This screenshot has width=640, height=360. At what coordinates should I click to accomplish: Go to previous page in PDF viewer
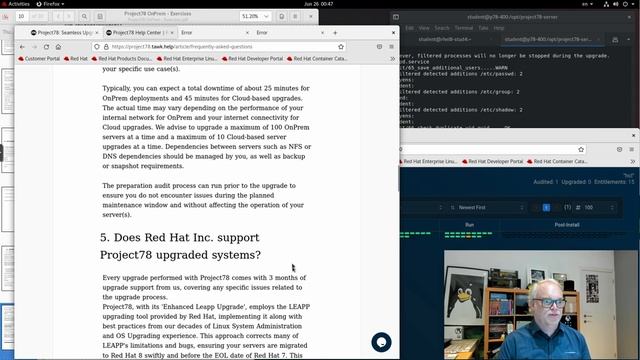58,16
